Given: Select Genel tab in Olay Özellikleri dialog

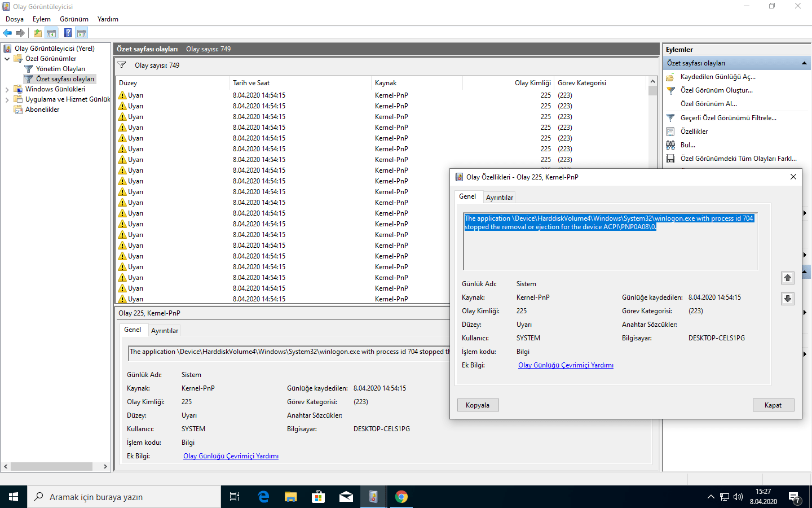Looking at the screenshot, I should click(467, 196).
